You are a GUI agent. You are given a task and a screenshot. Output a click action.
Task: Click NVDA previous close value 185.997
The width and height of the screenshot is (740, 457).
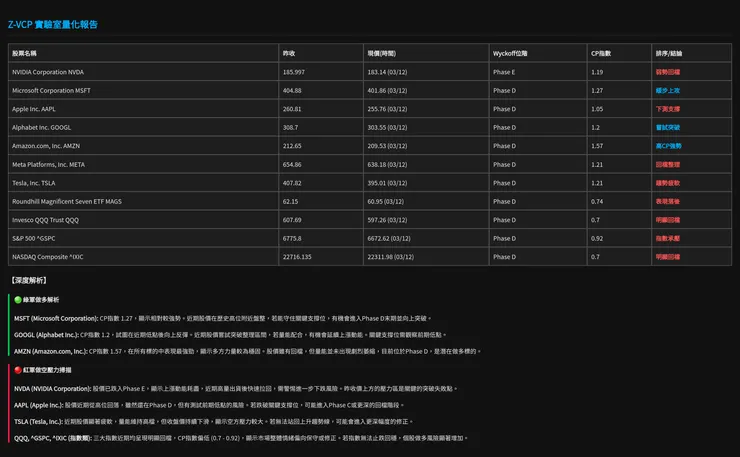pos(294,72)
